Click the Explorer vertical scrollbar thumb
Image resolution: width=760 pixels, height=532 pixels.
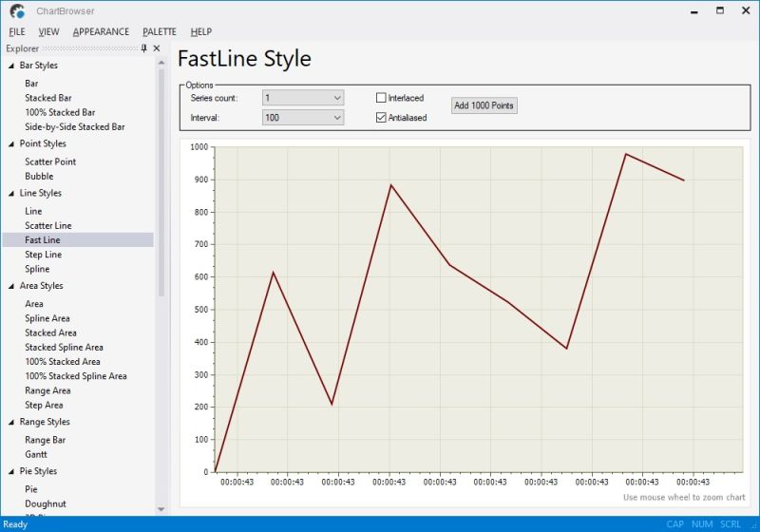(161, 182)
